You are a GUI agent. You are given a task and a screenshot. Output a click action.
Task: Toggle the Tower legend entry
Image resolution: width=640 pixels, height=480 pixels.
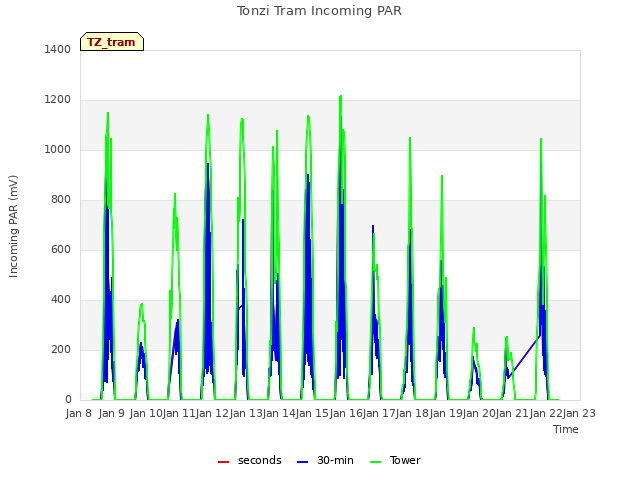395,460
